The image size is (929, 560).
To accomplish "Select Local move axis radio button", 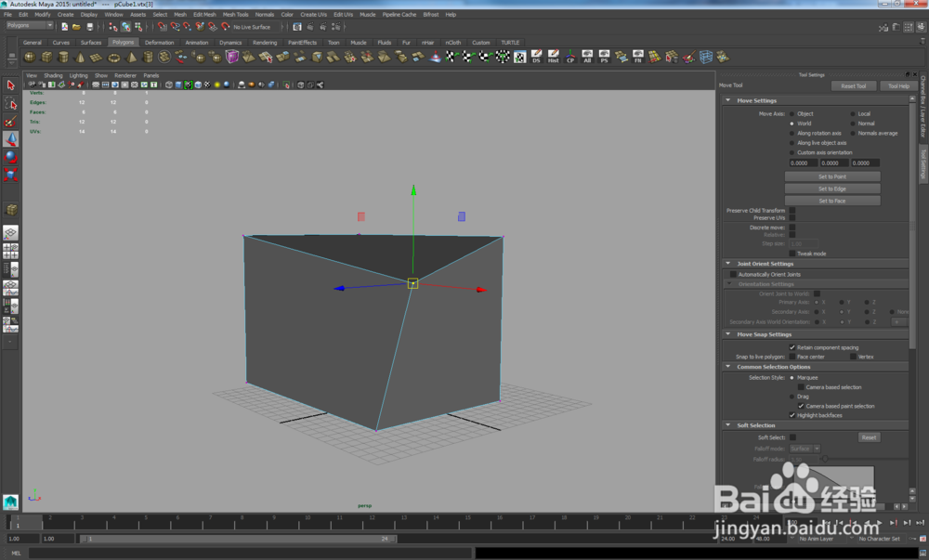I will pyautogui.click(x=853, y=113).
